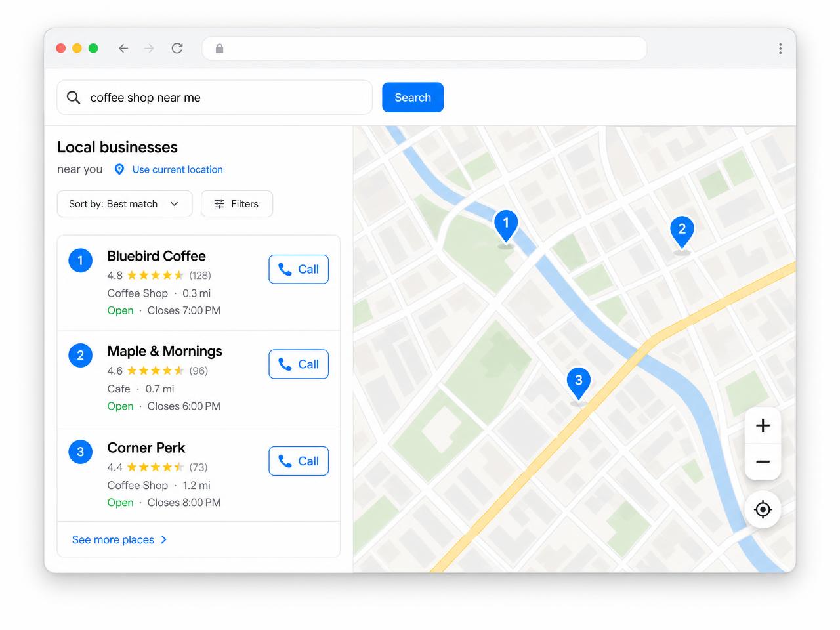This screenshot has height=630, width=840.
Task: Click the blue Search button
Action: (x=413, y=97)
